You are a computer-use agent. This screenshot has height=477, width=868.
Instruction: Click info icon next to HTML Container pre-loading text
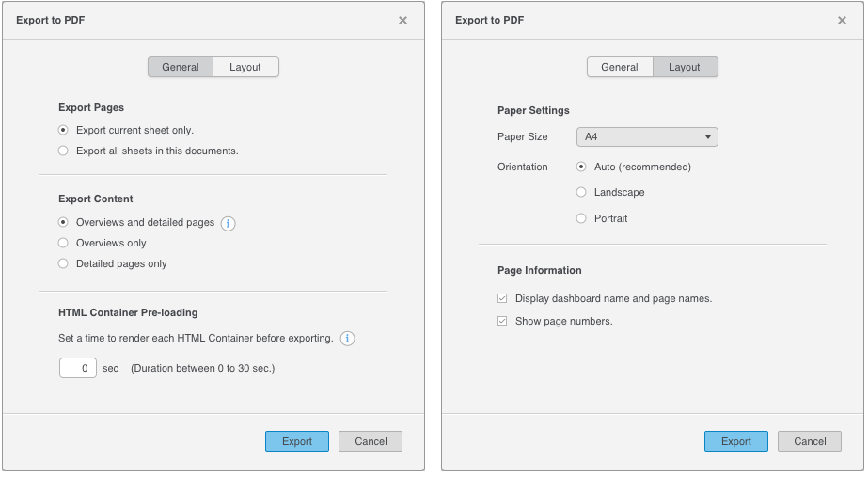click(x=347, y=339)
